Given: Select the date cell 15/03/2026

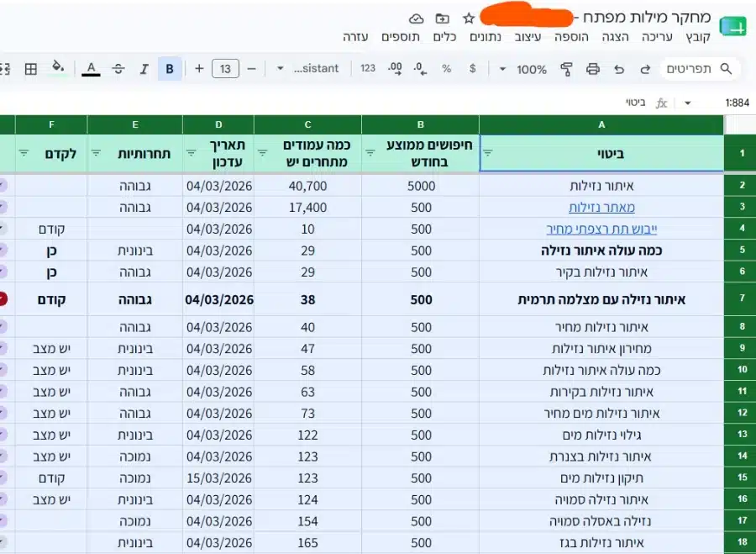Looking at the screenshot, I should click(219, 478).
